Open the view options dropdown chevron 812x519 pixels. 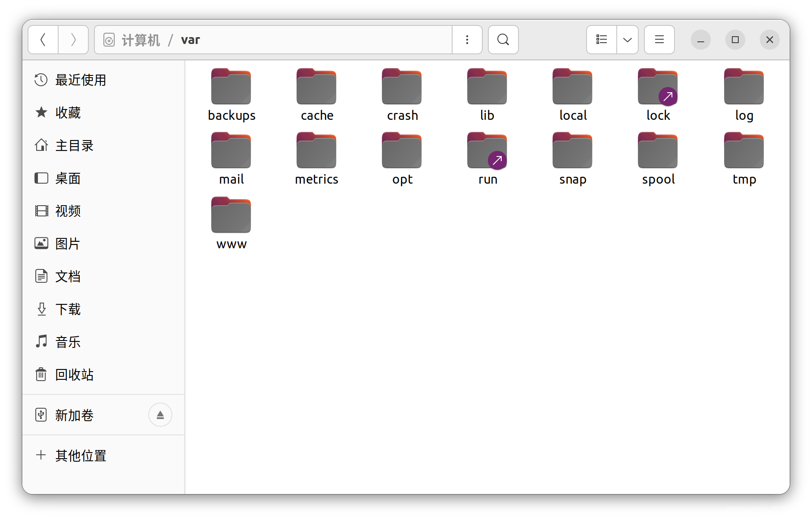click(627, 40)
